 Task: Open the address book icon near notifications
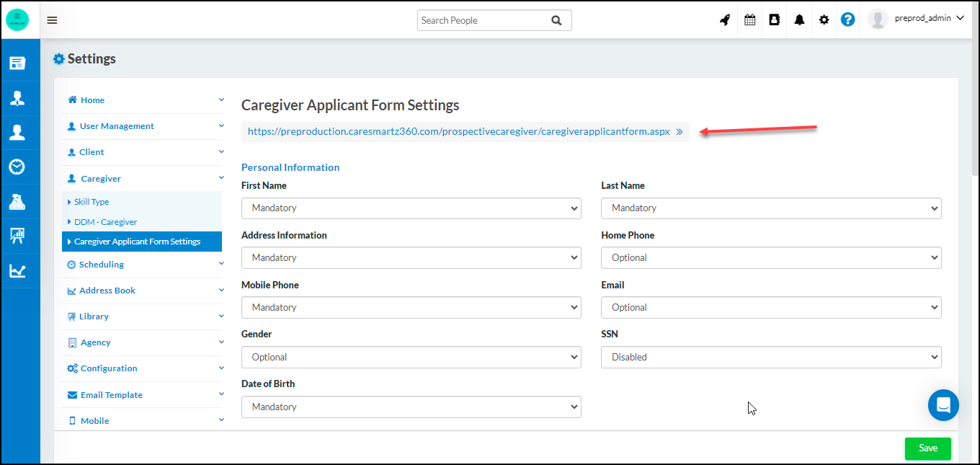[x=774, y=19]
